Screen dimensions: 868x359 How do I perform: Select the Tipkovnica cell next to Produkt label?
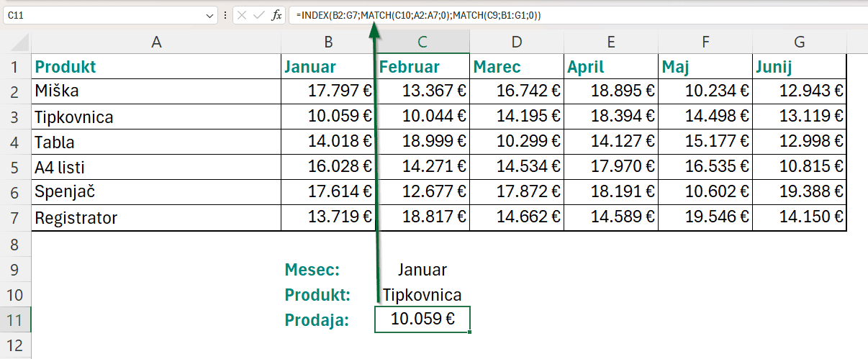(x=422, y=295)
